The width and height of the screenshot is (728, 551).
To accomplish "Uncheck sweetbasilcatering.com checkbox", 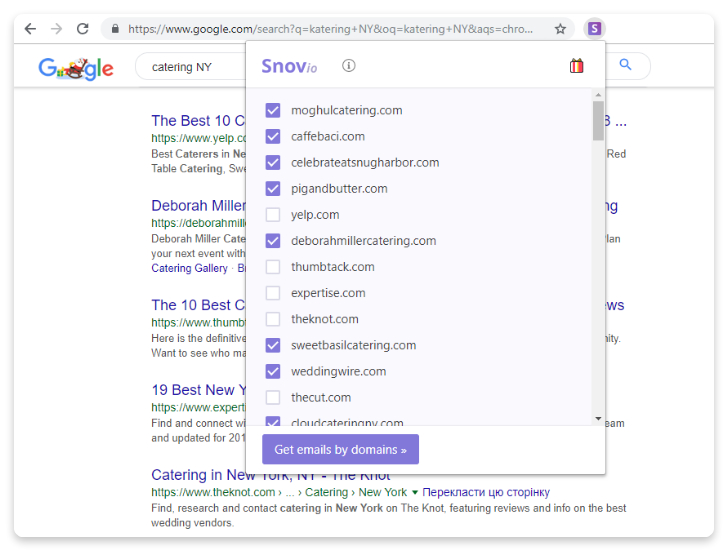I will point(273,345).
